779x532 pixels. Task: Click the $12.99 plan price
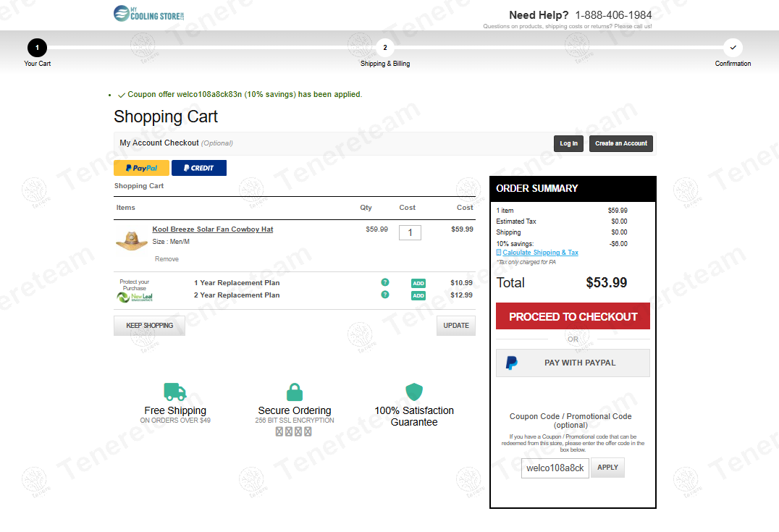click(x=462, y=295)
